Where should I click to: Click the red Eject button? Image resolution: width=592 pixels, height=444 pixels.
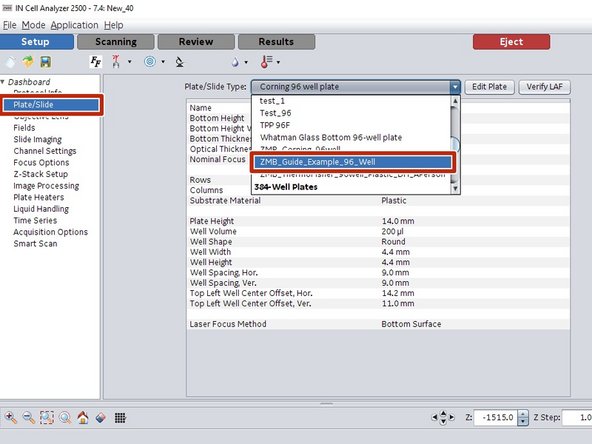pos(511,42)
